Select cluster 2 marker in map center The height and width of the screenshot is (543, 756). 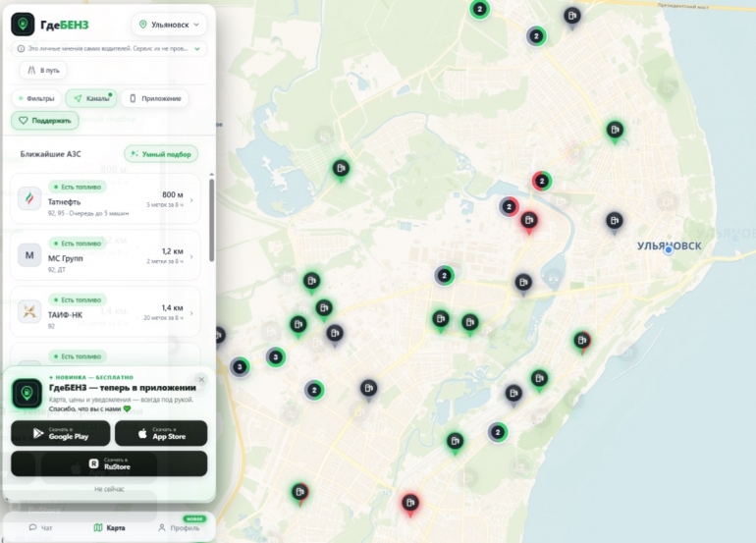pos(444,275)
